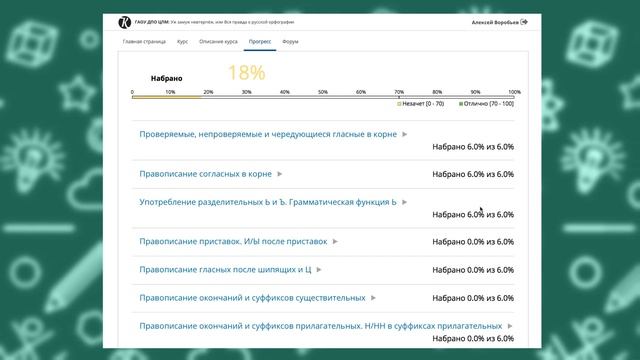Open the Алексей Воробьев user name

495,22
